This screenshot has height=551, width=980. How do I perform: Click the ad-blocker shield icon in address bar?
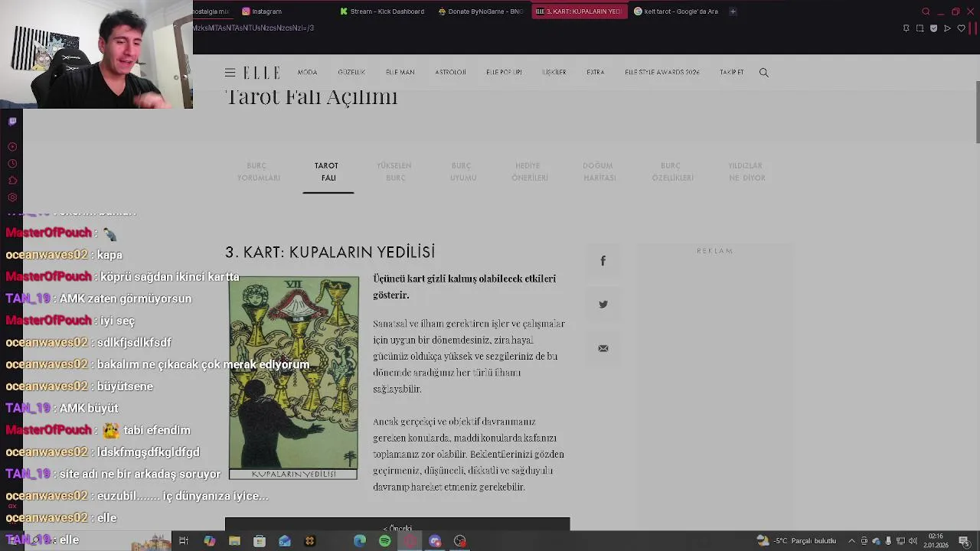(x=933, y=28)
